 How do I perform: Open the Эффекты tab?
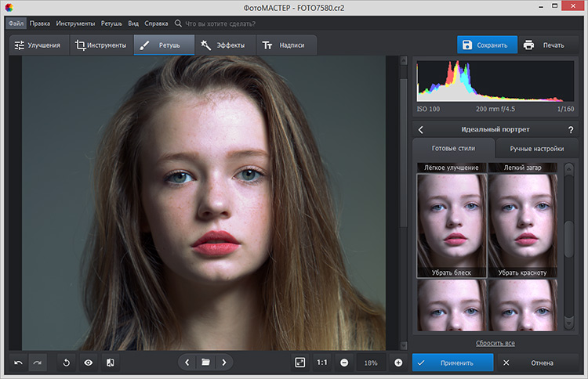click(223, 45)
